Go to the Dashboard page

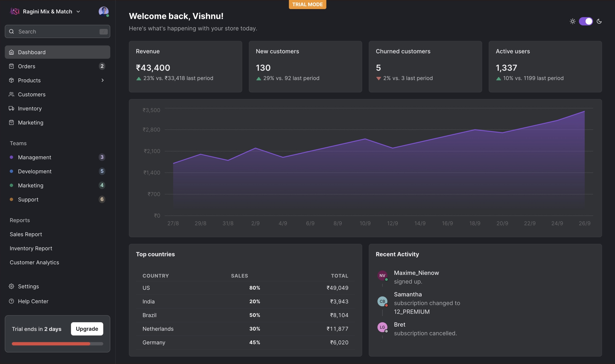click(57, 52)
